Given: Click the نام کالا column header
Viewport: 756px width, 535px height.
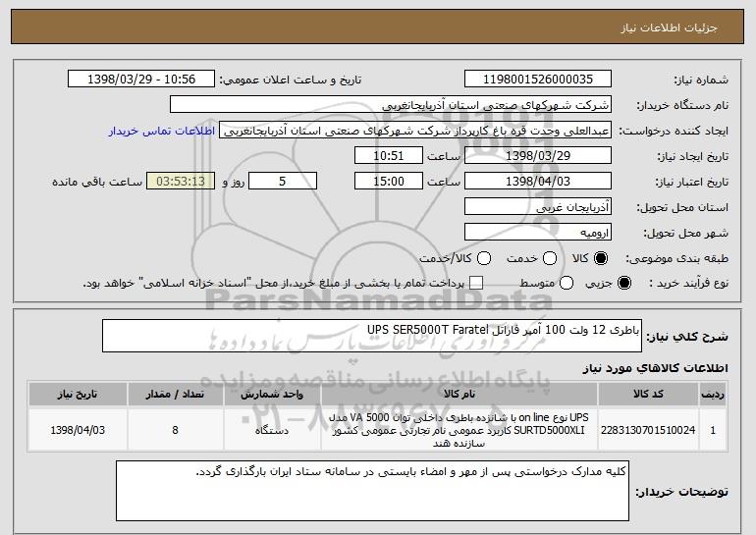Looking at the screenshot, I should (x=459, y=395).
